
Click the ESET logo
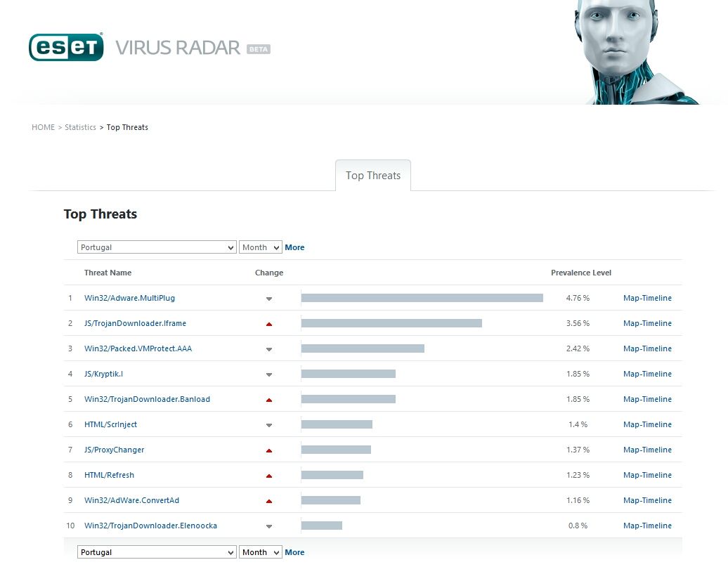[x=66, y=47]
